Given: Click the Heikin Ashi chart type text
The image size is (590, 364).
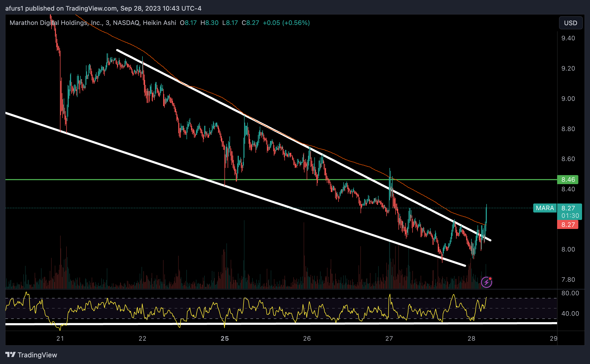Looking at the screenshot, I should coord(159,23).
